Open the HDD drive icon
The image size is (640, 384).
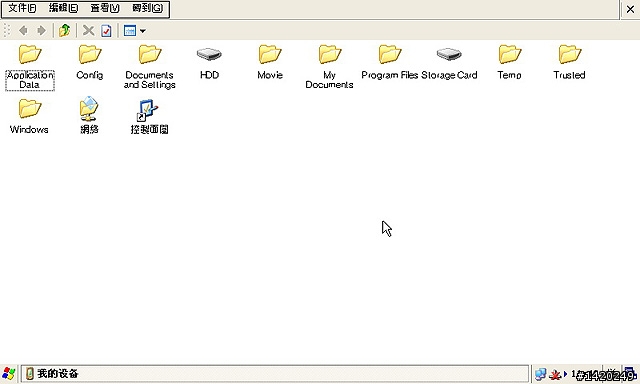click(x=209, y=62)
